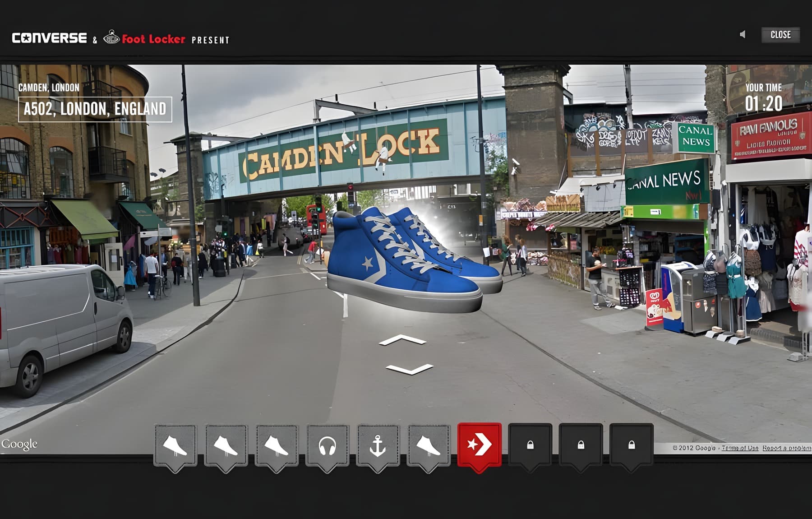Move forward with the up street arrow
The height and width of the screenshot is (519, 812).
click(402, 340)
